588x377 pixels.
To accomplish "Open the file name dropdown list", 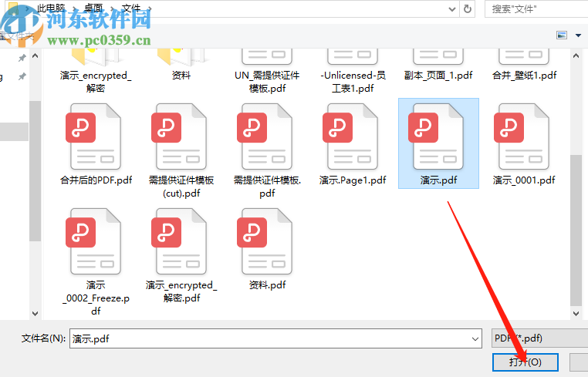I will [x=475, y=338].
